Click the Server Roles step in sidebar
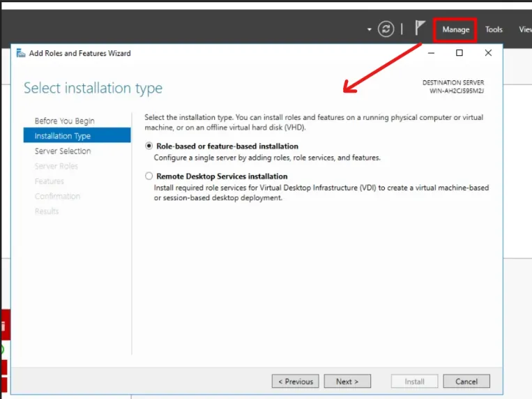The image size is (532, 399). pyautogui.click(x=56, y=166)
